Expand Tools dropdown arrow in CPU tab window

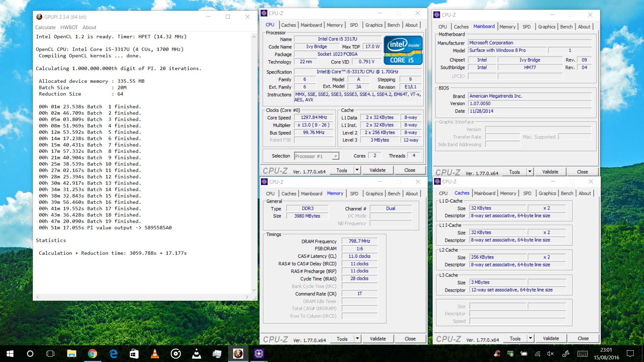(x=357, y=170)
